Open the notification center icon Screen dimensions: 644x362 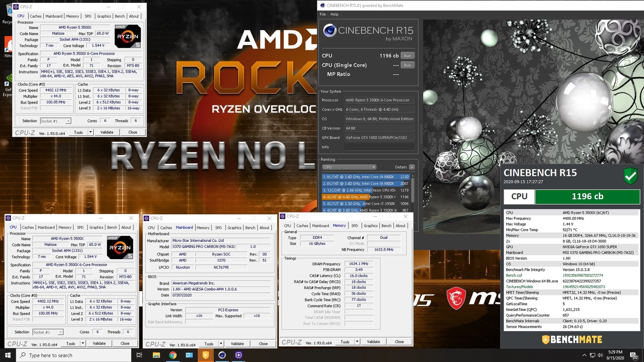[634, 355]
